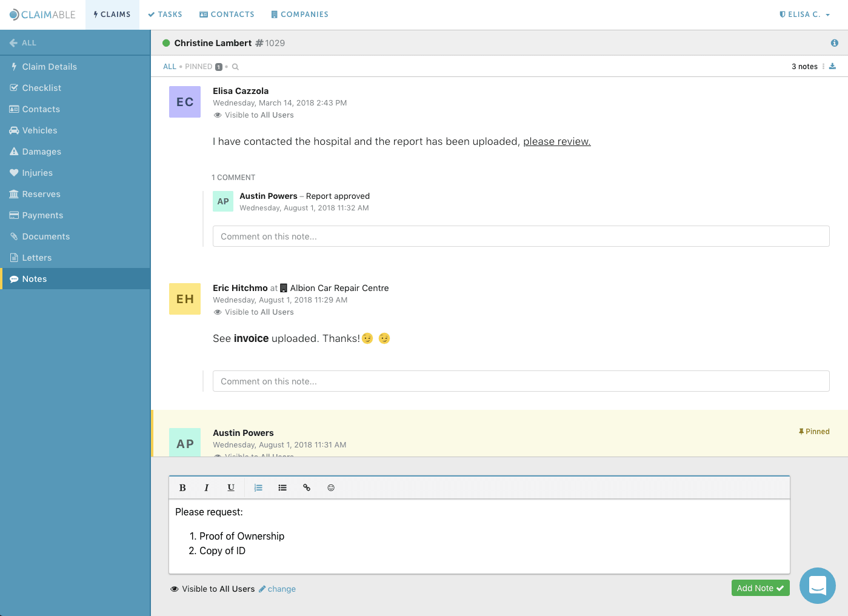Expand note sorting options next to 3 notes
This screenshot has width=848, height=616.
click(823, 66)
